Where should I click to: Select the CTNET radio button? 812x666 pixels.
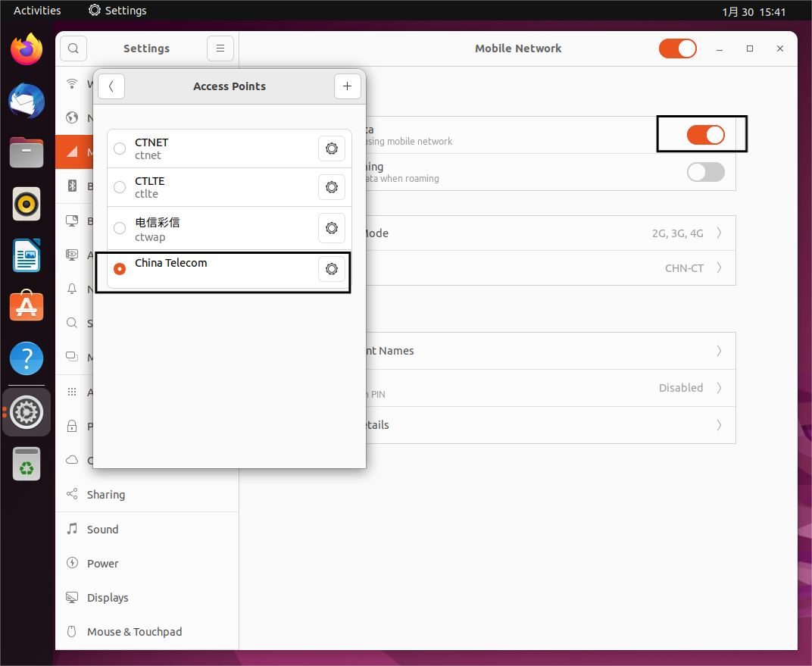point(120,149)
